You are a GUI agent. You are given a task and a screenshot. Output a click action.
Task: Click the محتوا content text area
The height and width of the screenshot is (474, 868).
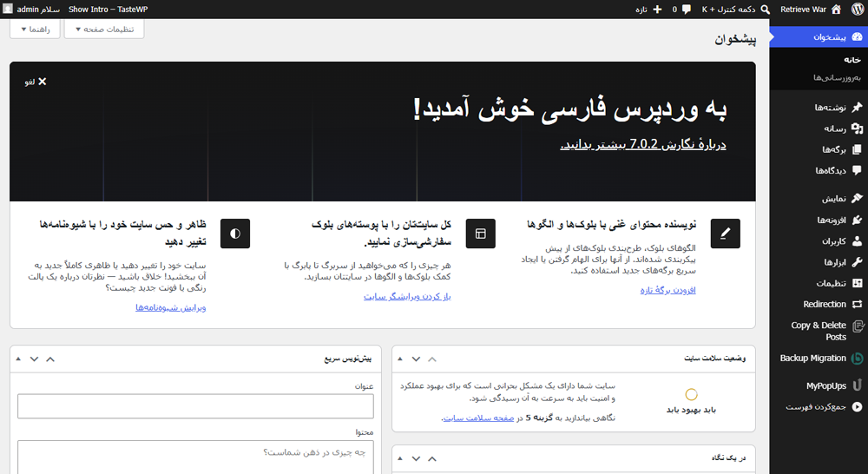point(195,458)
